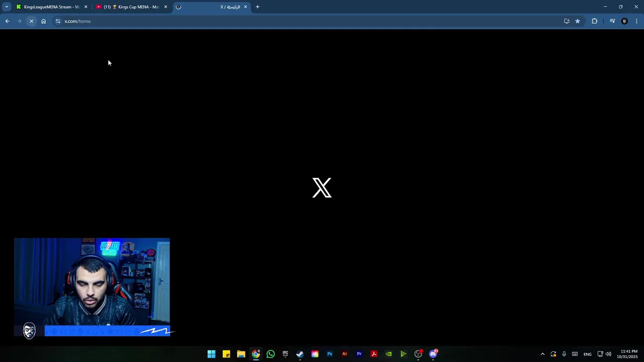
Task: Open Discord from the taskbar
Action: click(x=433, y=354)
